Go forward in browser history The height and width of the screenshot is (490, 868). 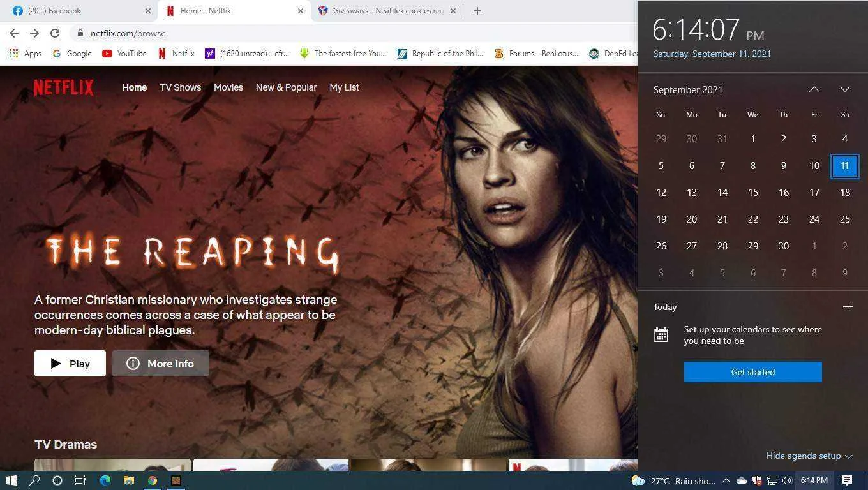(x=34, y=33)
